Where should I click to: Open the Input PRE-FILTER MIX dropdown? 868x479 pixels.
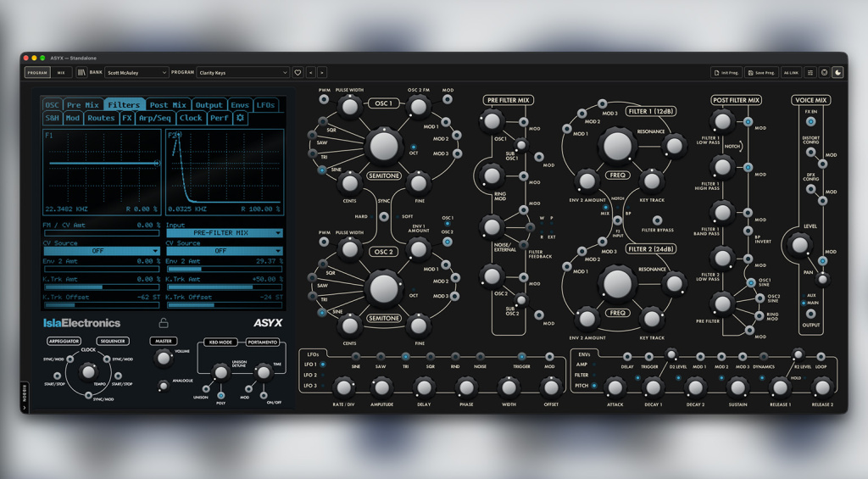coord(224,233)
